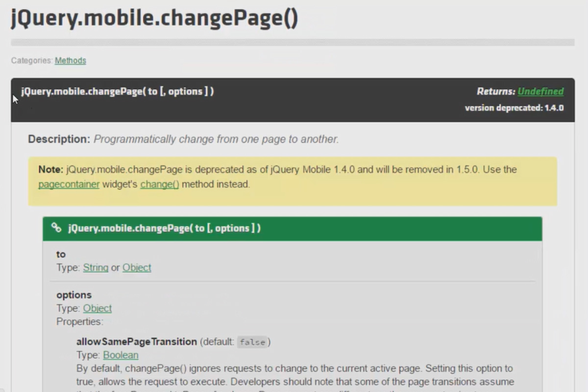Open the Undefined return type link
The image size is (588, 392).
[x=540, y=91]
